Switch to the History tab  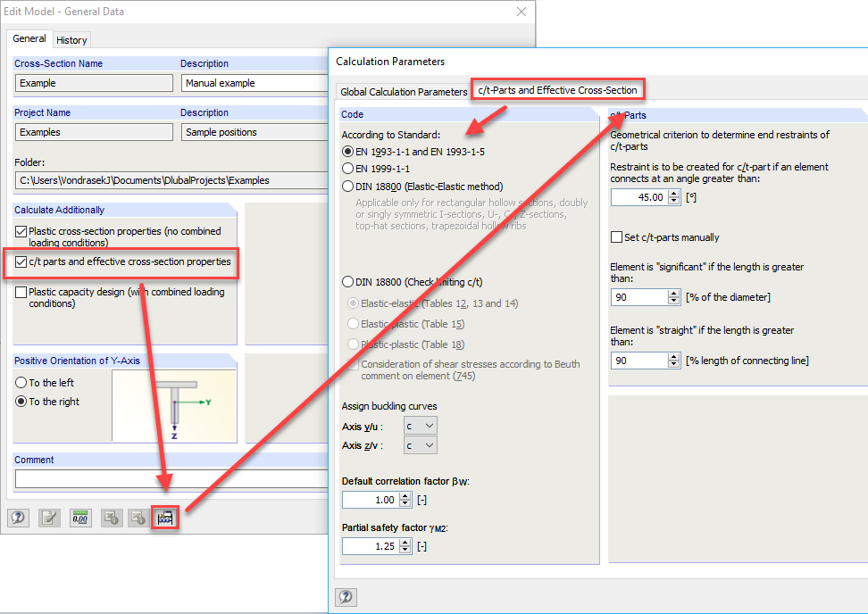pos(71,39)
